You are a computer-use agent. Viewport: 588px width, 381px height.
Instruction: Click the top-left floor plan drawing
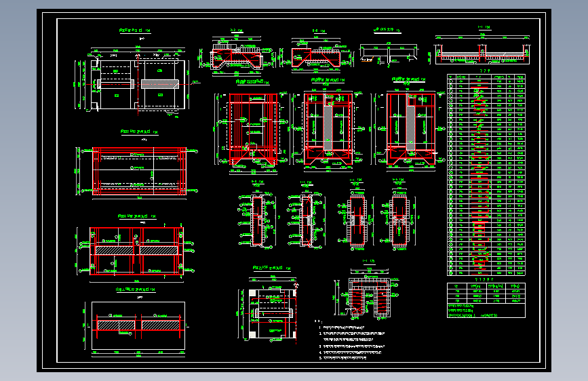139,83
